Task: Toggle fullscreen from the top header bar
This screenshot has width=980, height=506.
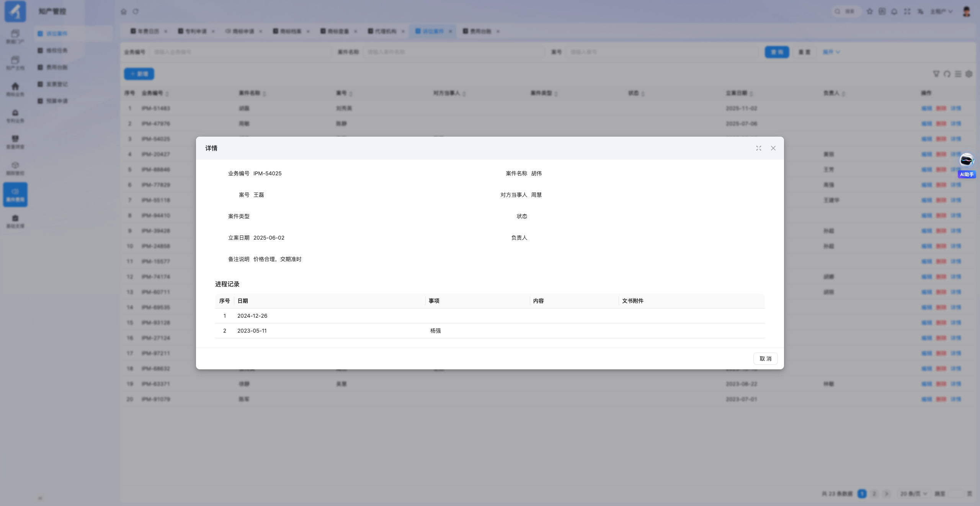Action: 907,11
